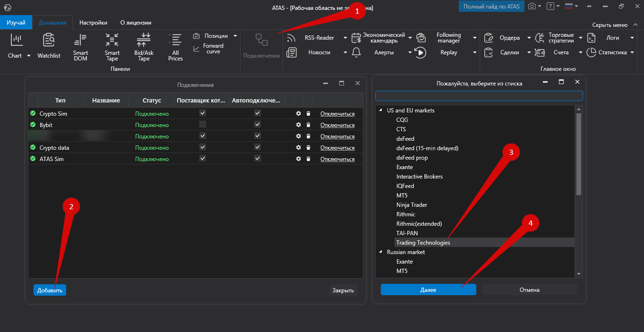Open the All Prices panel
644x332 pixels.
[175, 47]
